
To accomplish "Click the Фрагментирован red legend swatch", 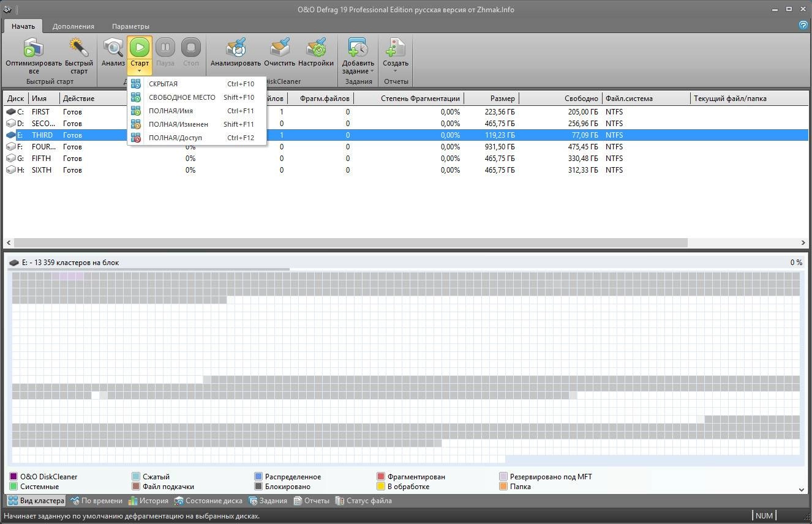I will (381, 476).
